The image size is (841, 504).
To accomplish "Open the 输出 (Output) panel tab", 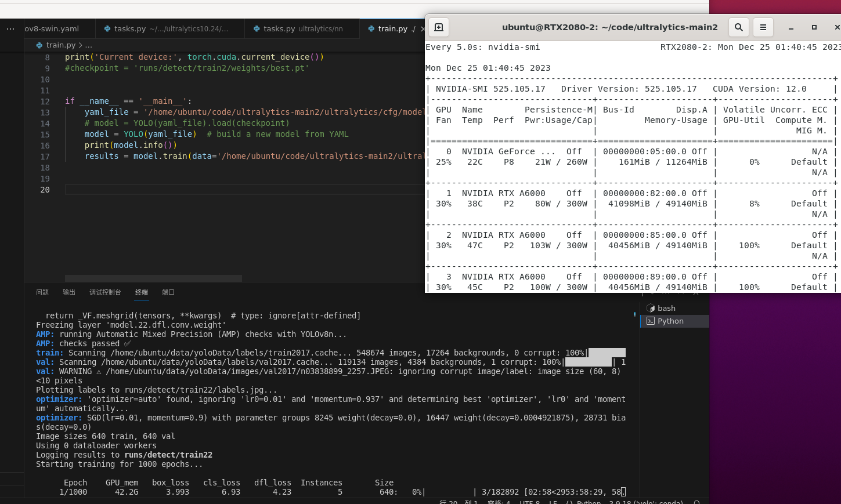I will 69,292.
